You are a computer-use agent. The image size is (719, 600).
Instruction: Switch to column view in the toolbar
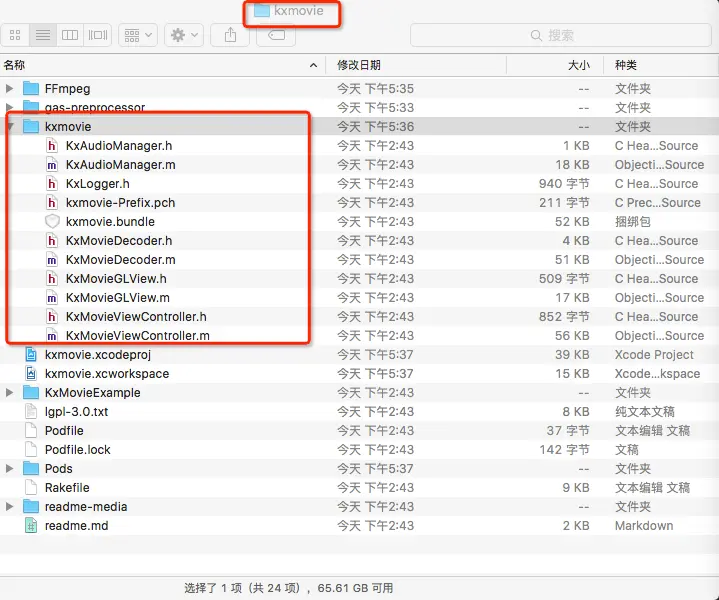[70, 35]
